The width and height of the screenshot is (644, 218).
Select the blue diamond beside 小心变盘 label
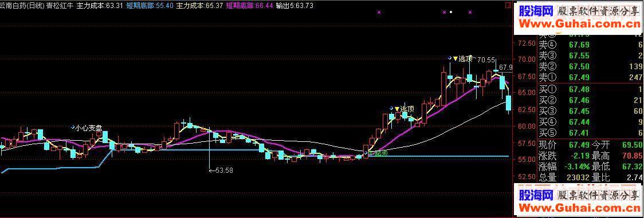coord(73,128)
